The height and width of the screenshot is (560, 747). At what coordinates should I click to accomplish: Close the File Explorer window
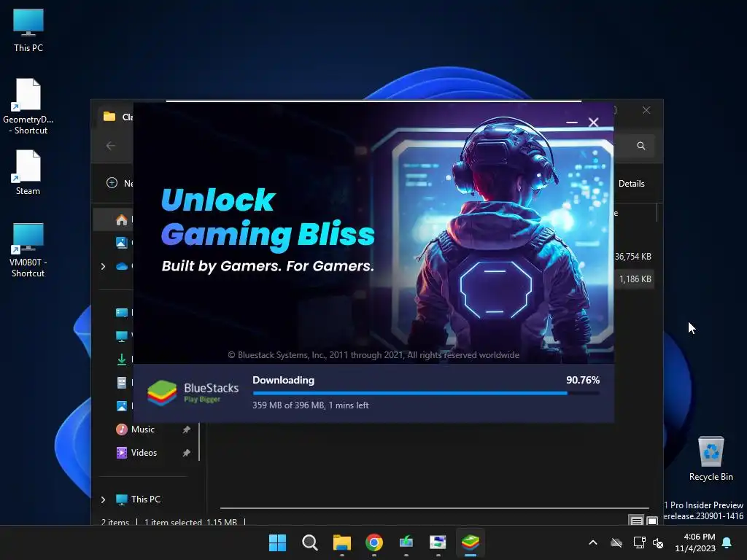point(646,110)
